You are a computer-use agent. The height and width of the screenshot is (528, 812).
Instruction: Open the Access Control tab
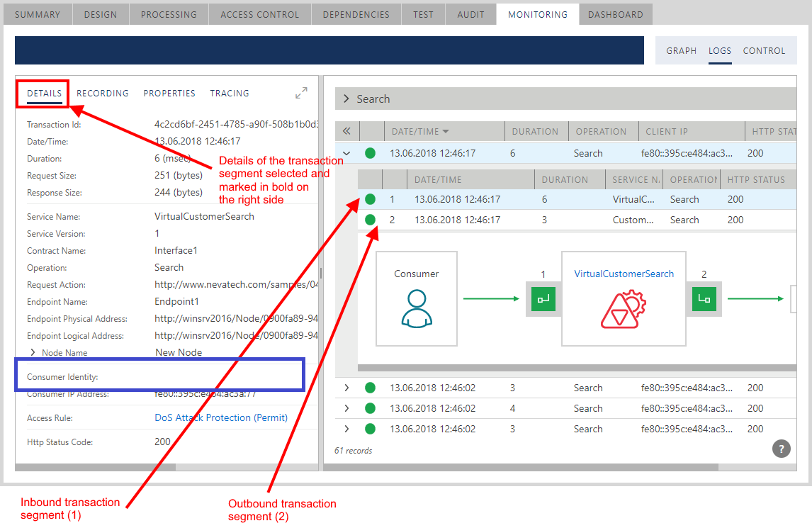tap(259, 14)
